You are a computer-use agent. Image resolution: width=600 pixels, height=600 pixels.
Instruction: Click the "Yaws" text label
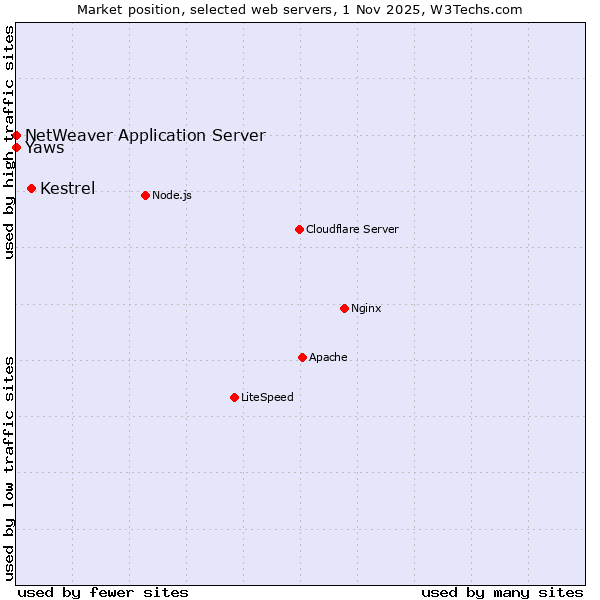click(45, 148)
